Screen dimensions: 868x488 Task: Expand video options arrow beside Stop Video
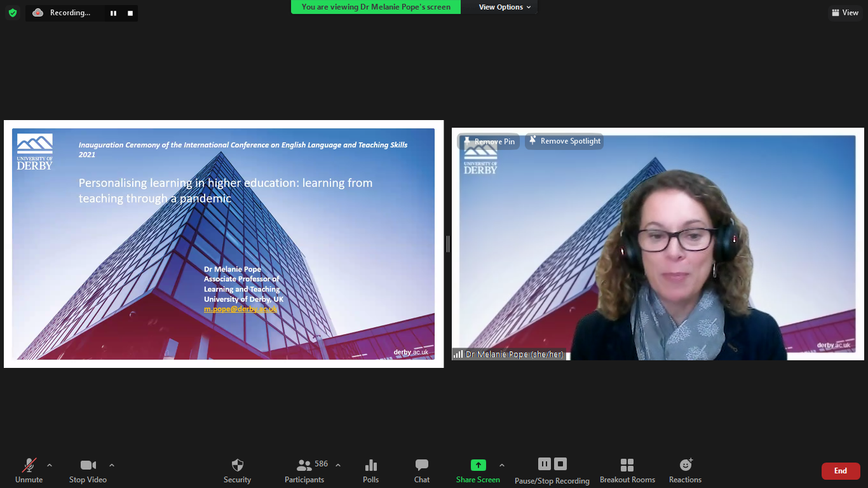tap(112, 465)
